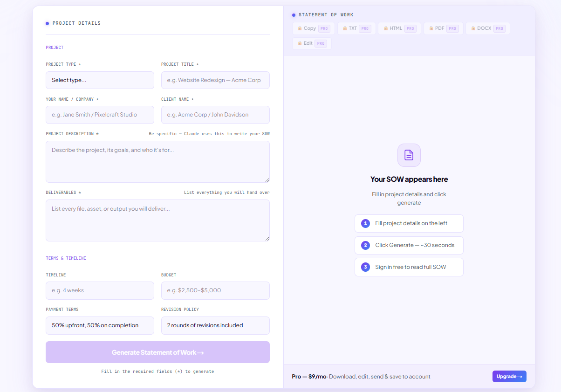Click lock icon on the DOCX button
This screenshot has width=561, height=392.
click(x=473, y=28)
